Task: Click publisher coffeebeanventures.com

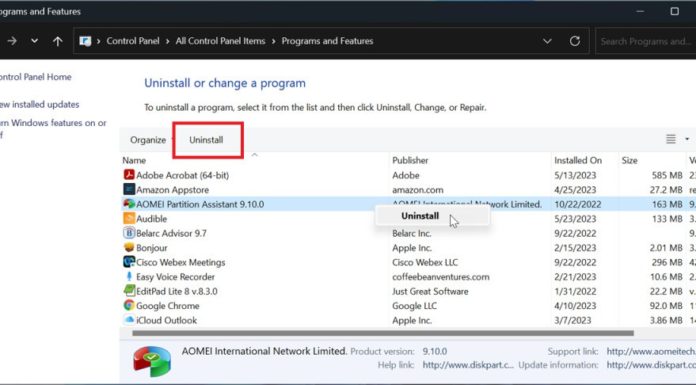Action: coord(441,277)
